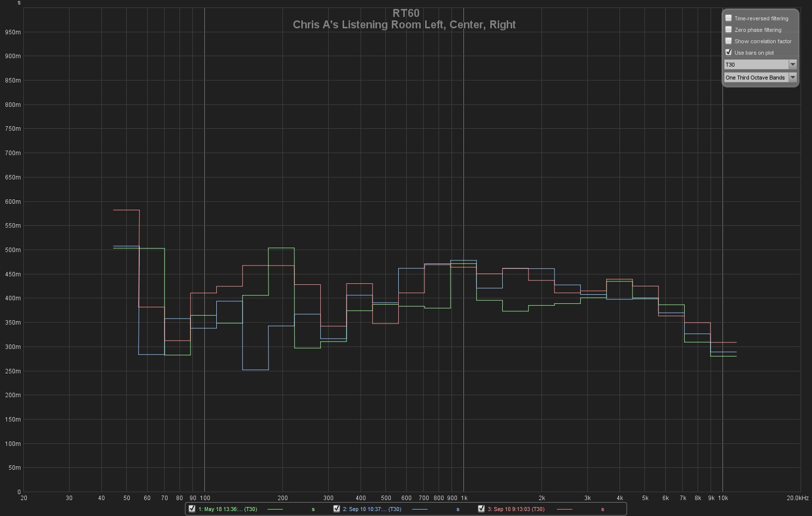
Task: Click the Chris A's Listening Room subtitle
Action: pos(404,24)
